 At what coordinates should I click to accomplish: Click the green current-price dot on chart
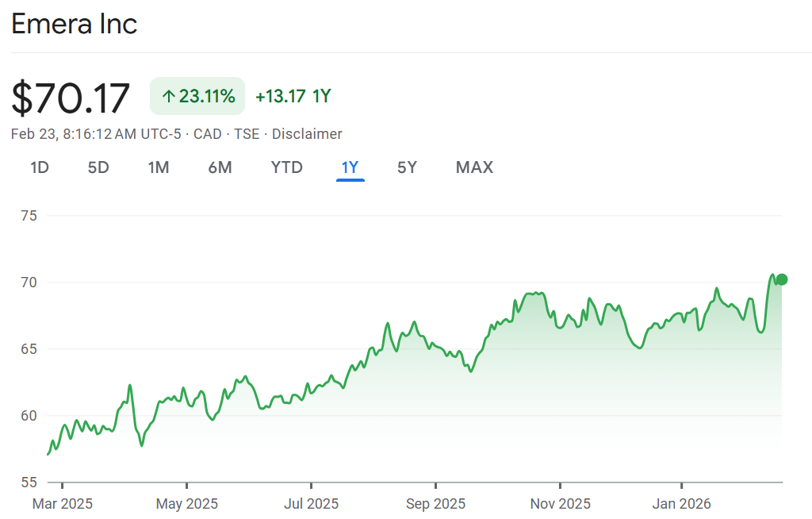tap(782, 279)
